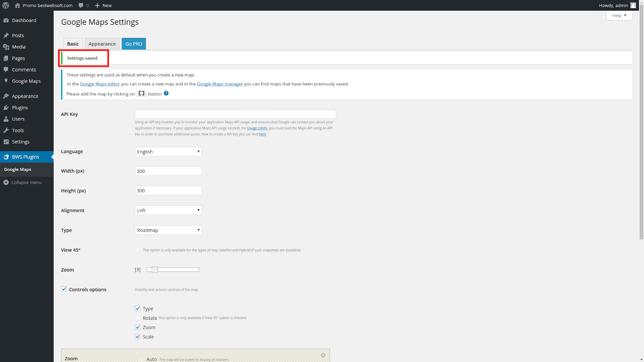Dismiss the Zoom notice with its close icon
This screenshot has width=644, height=362.
[323, 355]
